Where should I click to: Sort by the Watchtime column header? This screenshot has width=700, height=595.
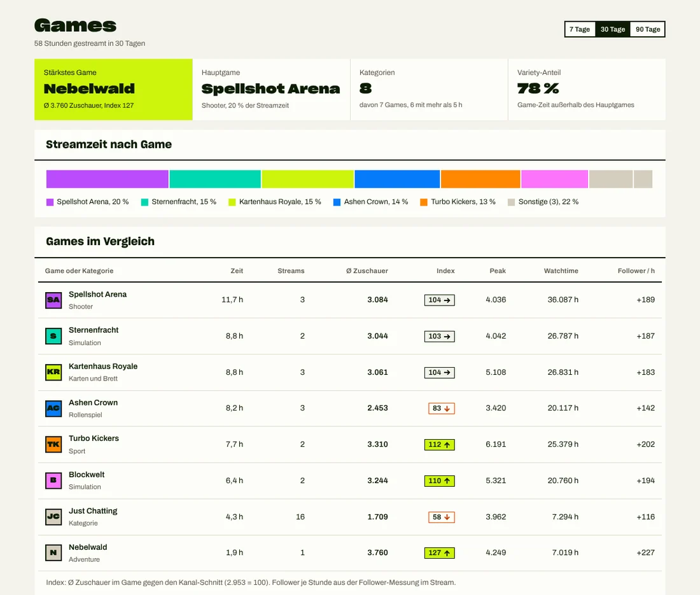click(561, 271)
